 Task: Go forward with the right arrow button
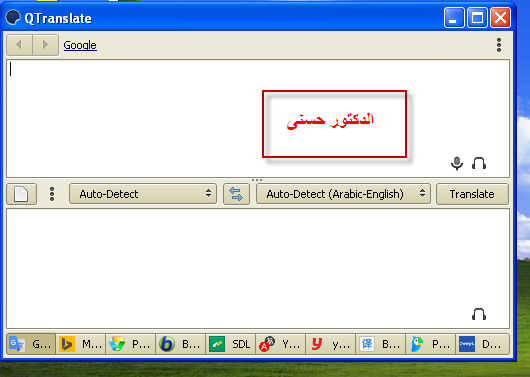tap(46, 45)
